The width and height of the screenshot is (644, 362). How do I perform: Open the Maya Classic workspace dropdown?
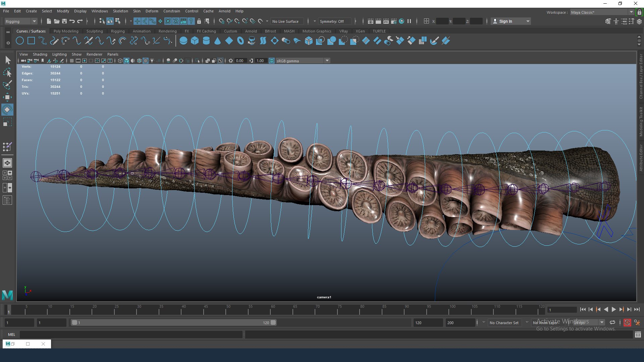click(x=602, y=12)
